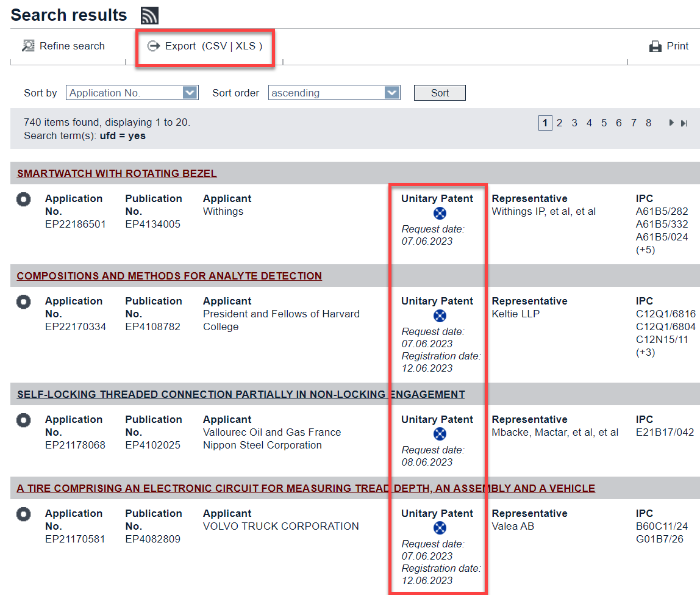Export results as XLS

246,46
